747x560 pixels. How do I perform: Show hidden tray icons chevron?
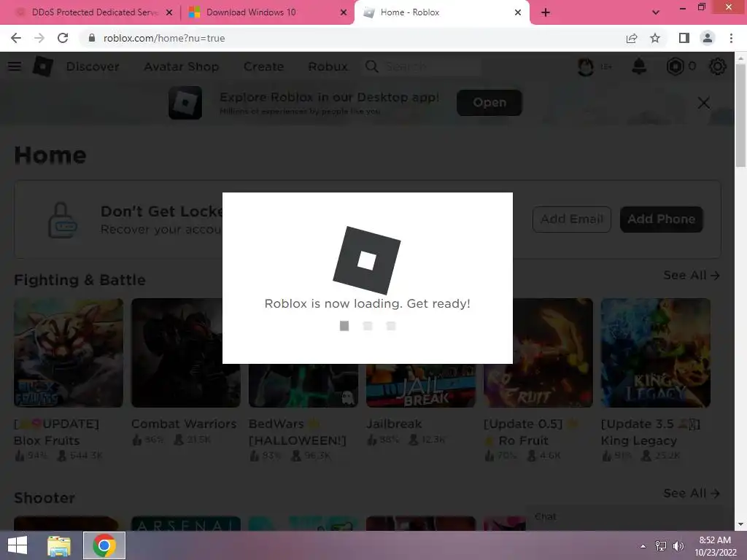coord(643,546)
